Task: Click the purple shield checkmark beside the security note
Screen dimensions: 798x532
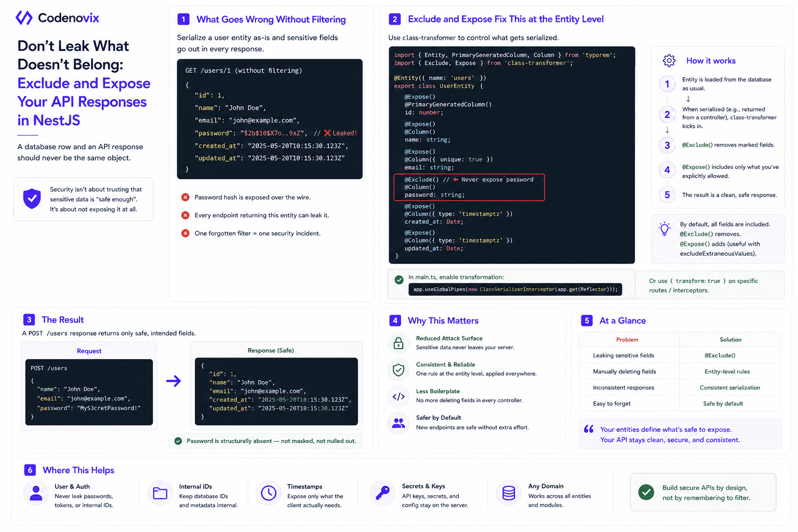Action: 32,198
